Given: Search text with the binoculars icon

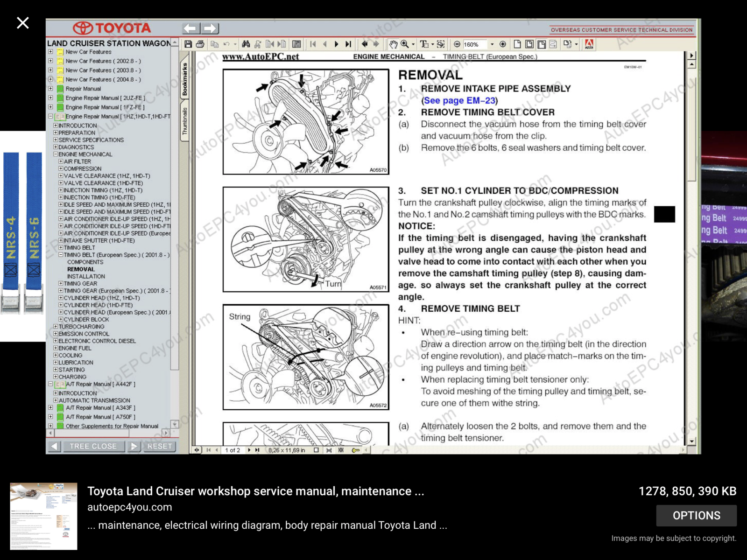Looking at the screenshot, I should click(246, 44).
